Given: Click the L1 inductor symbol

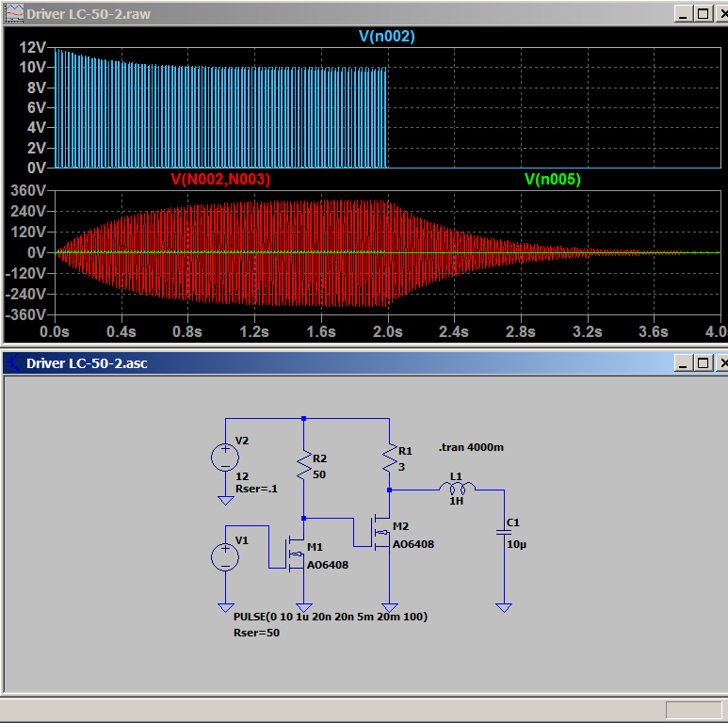Looking at the screenshot, I should [x=456, y=489].
